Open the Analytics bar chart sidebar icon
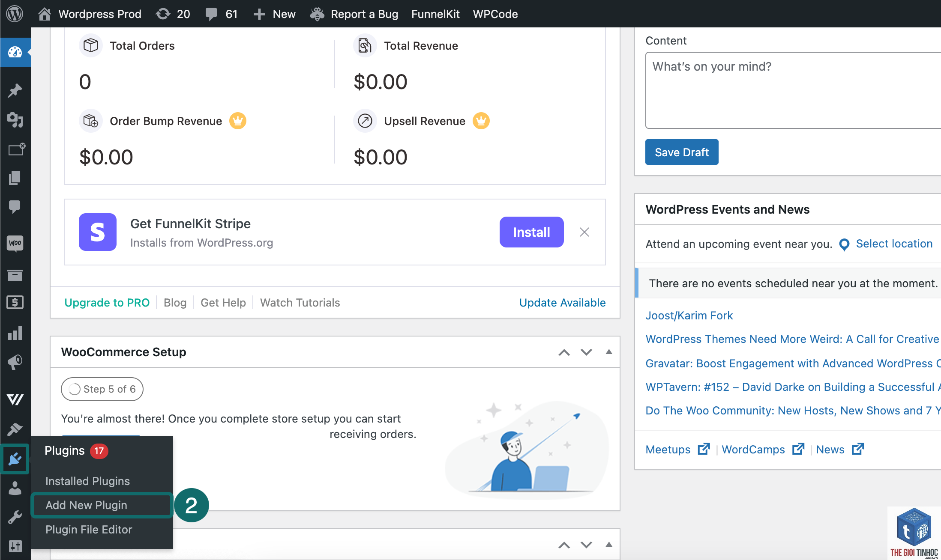This screenshot has height=560, width=941. (x=15, y=333)
